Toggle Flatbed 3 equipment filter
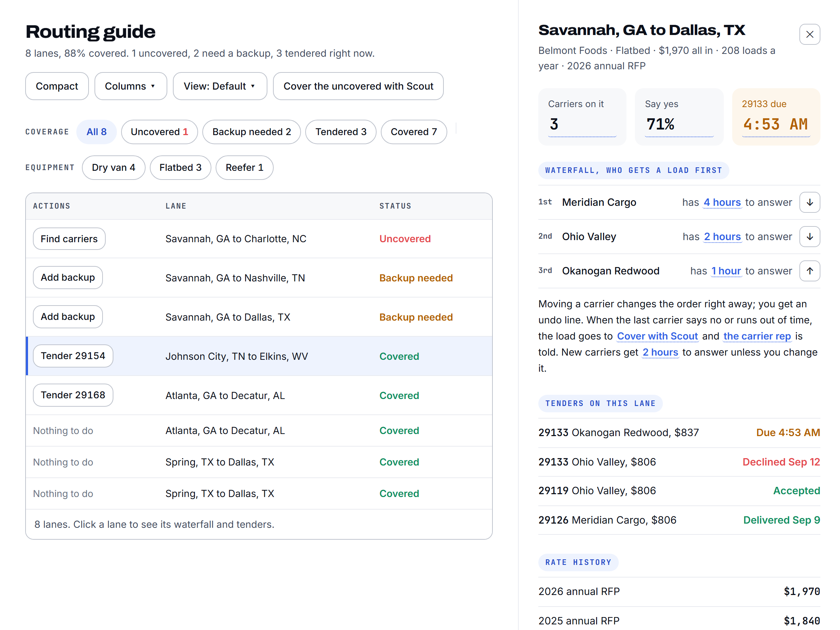The image size is (840, 630). tap(180, 167)
